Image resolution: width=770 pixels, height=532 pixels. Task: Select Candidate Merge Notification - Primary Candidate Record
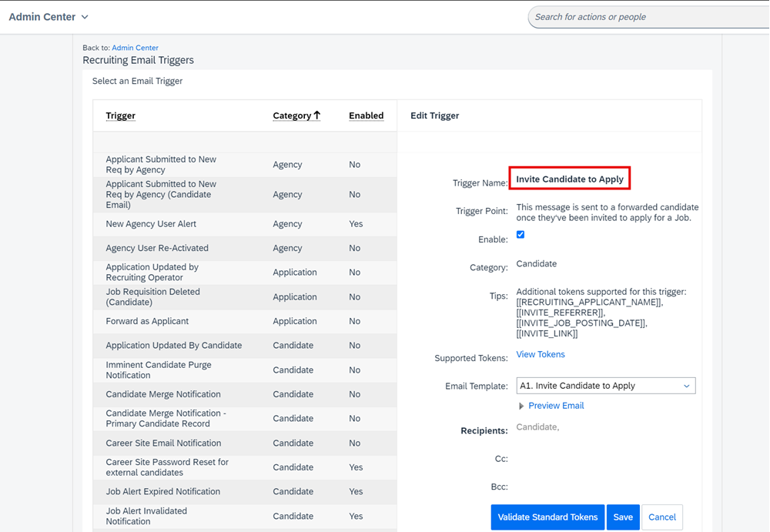pyautogui.click(x=166, y=419)
